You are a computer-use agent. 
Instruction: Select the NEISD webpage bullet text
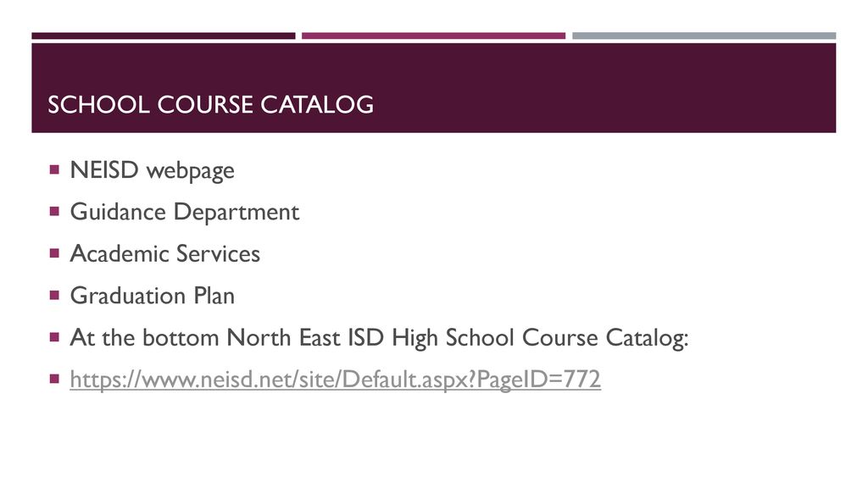point(153,170)
